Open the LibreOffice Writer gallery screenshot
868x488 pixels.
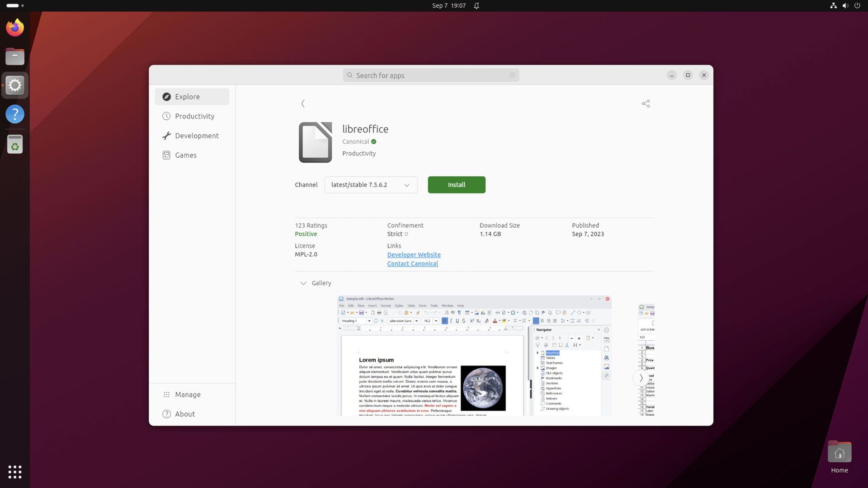tap(474, 357)
